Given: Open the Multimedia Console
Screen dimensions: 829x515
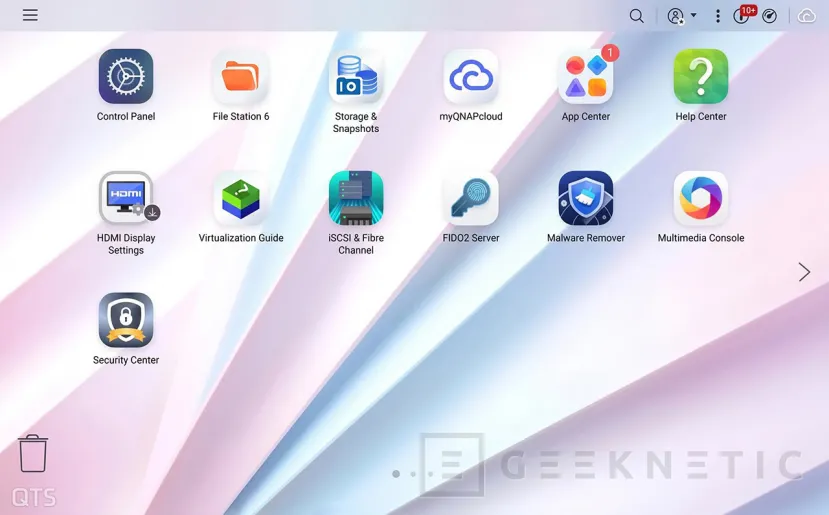Looking at the screenshot, I should pyautogui.click(x=701, y=198).
